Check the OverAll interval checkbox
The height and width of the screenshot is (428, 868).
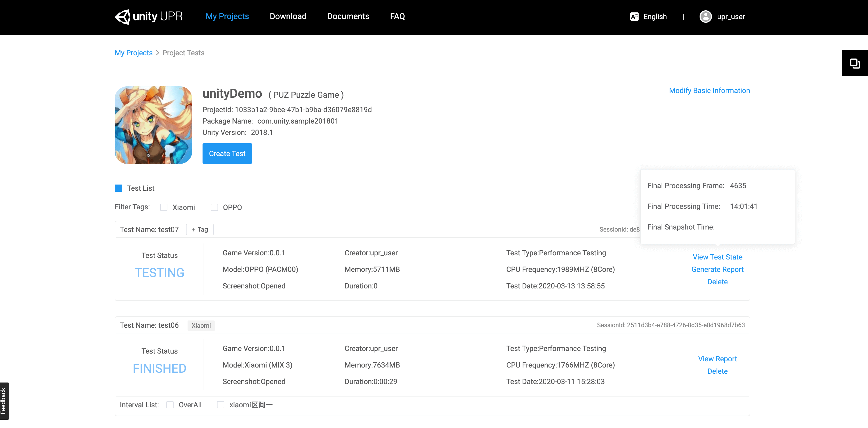[x=170, y=405]
